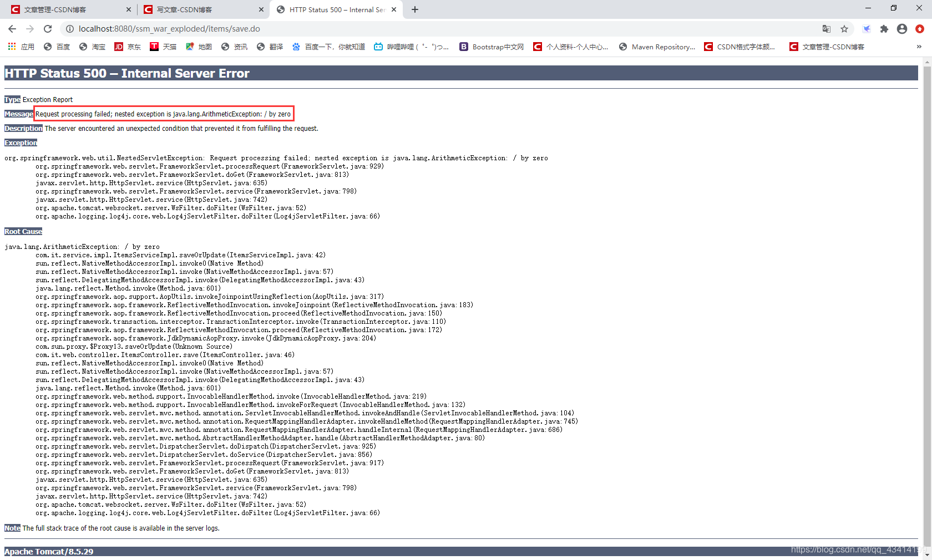Click the Type Exception Report line
Viewport: 932px width, 560px height.
[39, 100]
